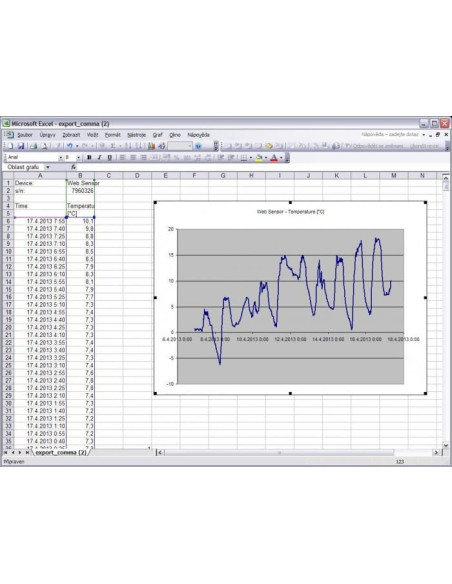Click the first-sheet navigation arrow
Viewport: 452px width, 584px height.
click(6, 453)
